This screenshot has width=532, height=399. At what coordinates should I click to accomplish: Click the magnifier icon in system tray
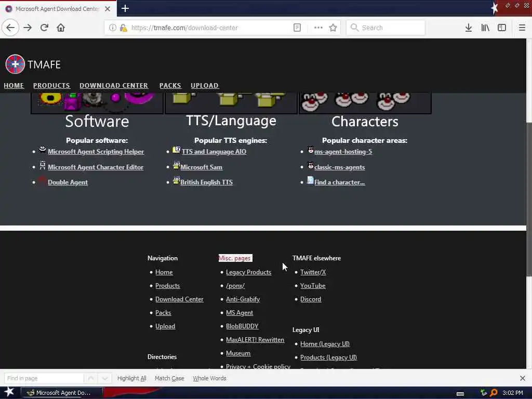point(494,393)
